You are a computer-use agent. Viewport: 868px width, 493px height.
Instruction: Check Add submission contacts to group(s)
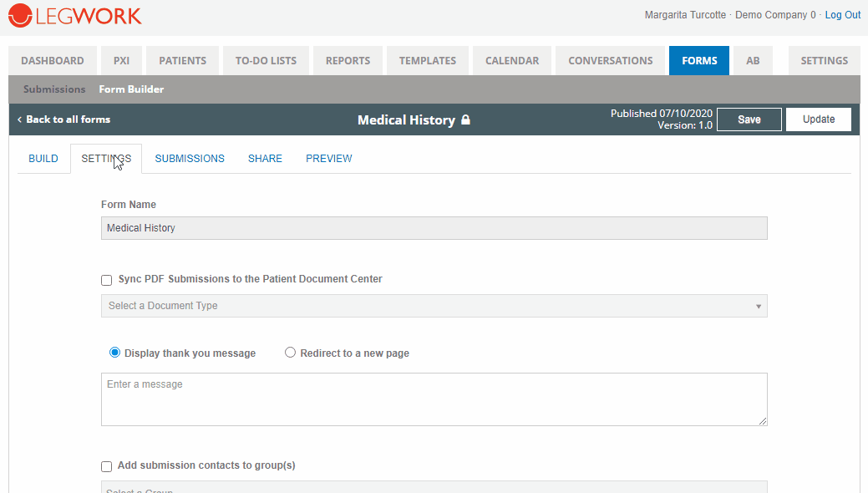click(x=107, y=466)
